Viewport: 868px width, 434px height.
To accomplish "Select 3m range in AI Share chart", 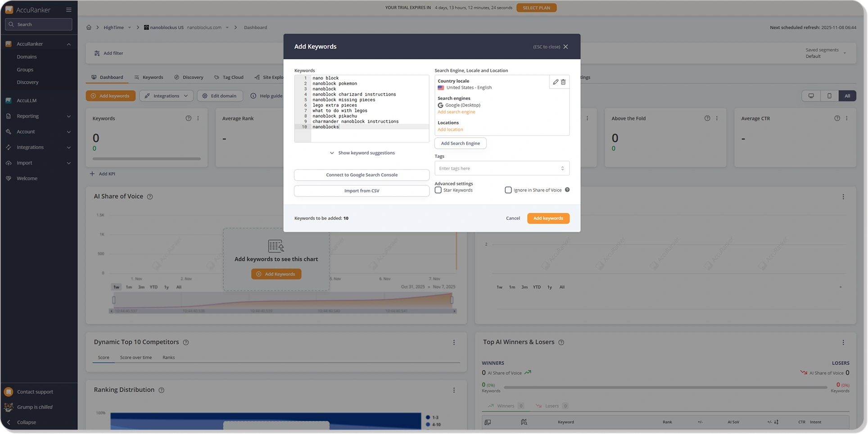I will [x=141, y=287].
